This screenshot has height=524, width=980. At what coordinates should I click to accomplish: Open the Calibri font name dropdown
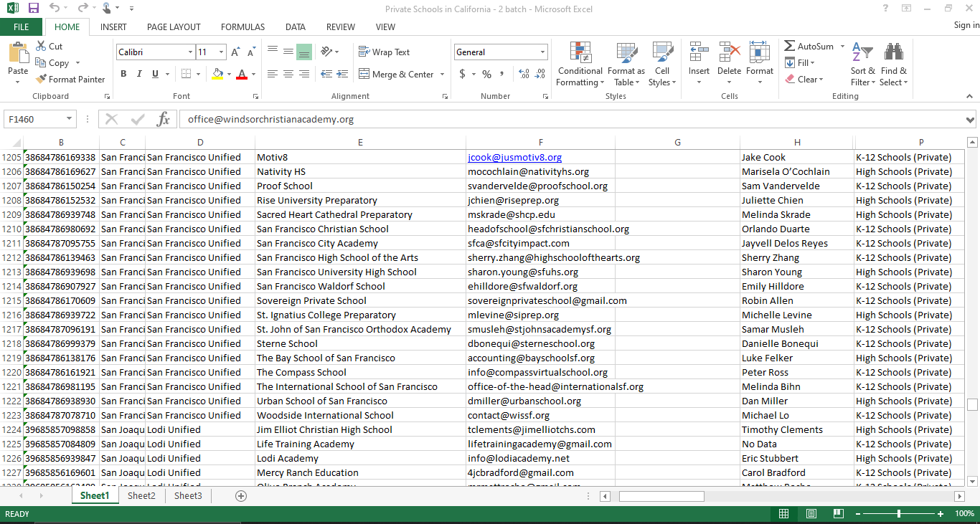pyautogui.click(x=190, y=52)
